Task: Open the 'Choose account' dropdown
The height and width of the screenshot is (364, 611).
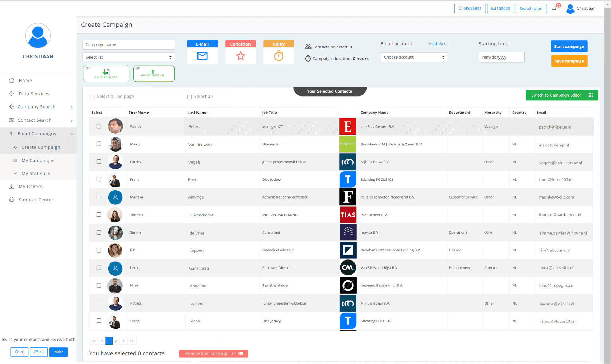Action: tap(414, 57)
